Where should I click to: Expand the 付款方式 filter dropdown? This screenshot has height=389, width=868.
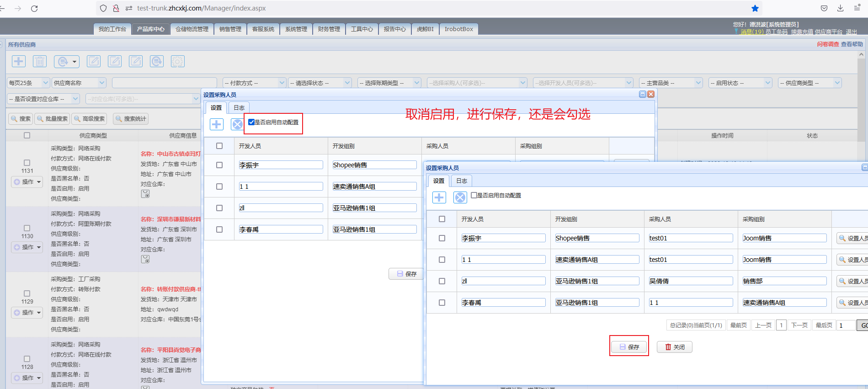pyautogui.click(x=255, y=83)
